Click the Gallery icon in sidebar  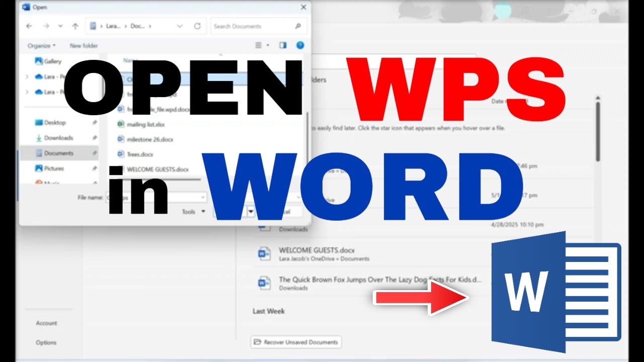coord(38,61)
